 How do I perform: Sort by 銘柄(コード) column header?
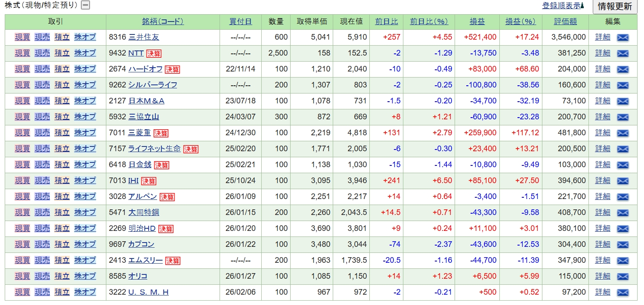coord(163,22)
